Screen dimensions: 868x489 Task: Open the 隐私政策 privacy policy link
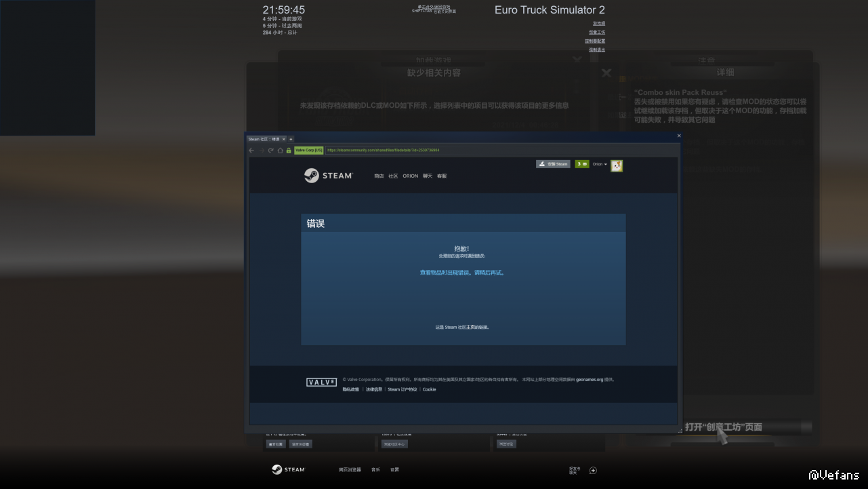pos(351,389)
